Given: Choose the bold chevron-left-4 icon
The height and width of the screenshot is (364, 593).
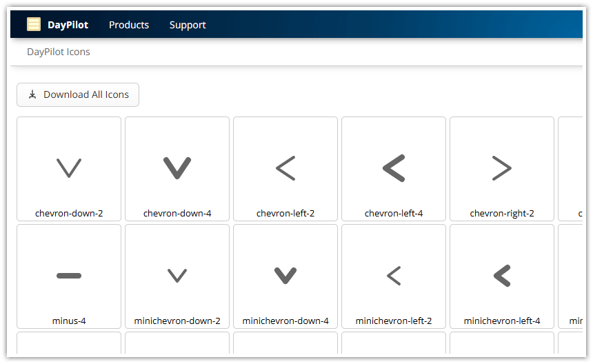Looking at the screenshot, I should coord(394,168).
